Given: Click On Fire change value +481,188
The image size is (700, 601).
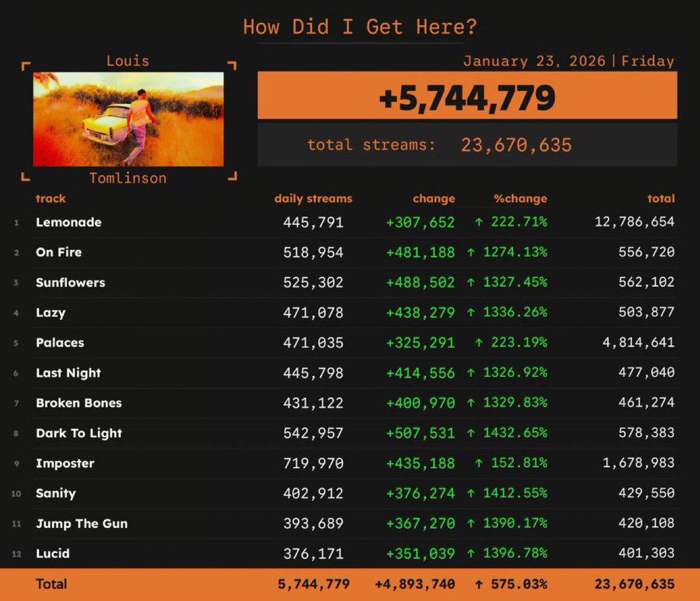Looking at the screenshot, I should (420, 253).
